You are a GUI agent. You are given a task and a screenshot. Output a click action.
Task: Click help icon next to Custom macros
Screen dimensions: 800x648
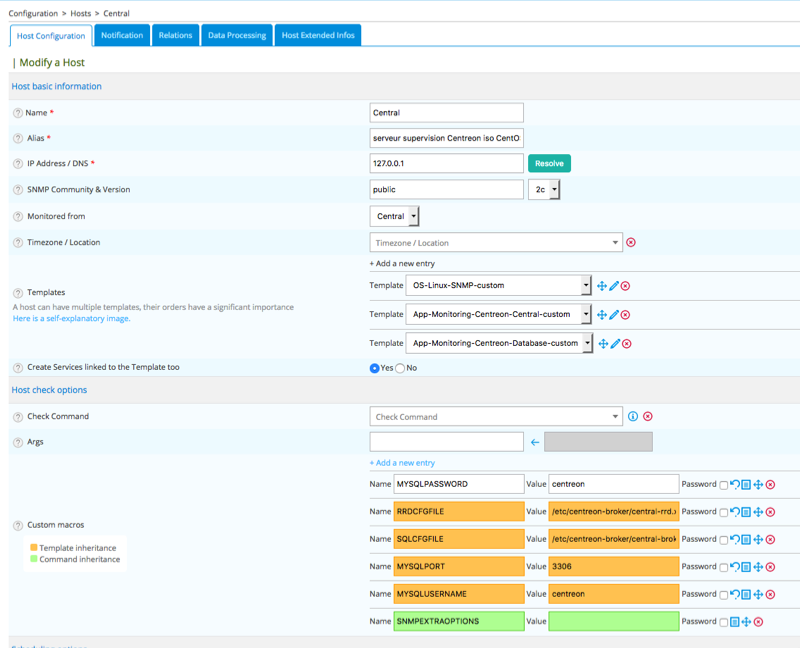(x=18, y=525)
